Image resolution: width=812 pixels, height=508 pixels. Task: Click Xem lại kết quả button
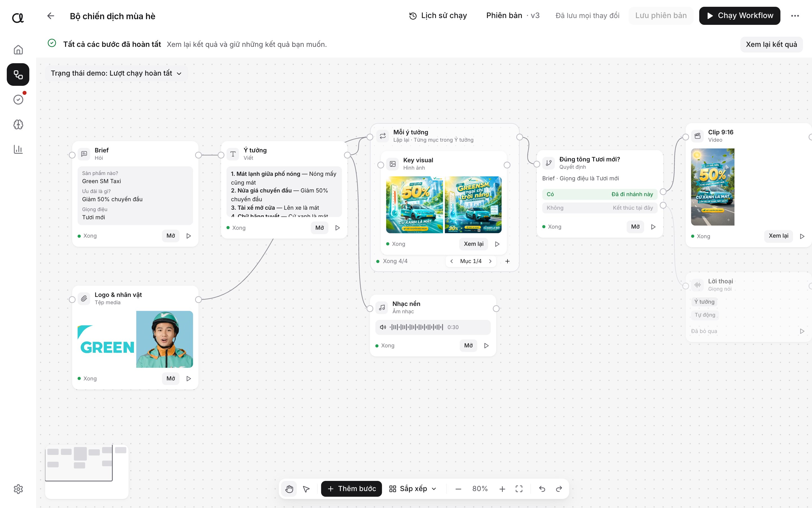click(771, 44)
